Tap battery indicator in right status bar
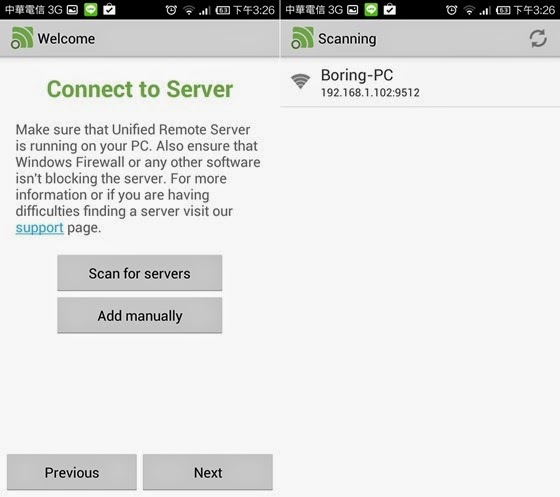This screenshot has height=497, width=560. [x=503, y=10]
